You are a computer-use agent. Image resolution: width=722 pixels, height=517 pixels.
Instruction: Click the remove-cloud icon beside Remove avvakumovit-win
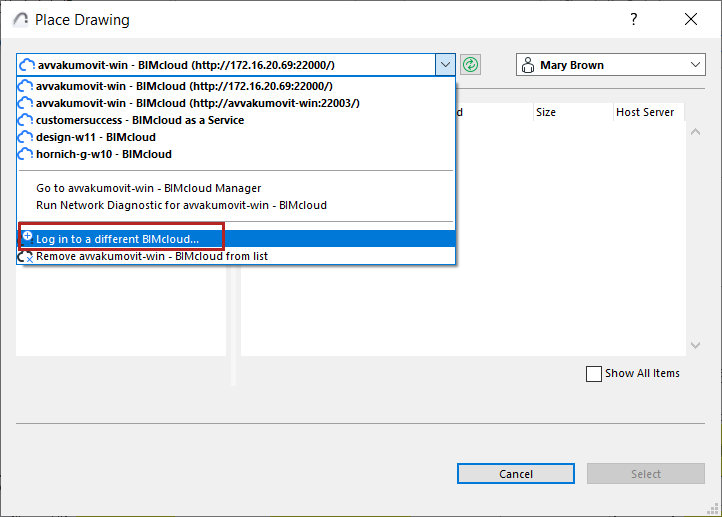pos(25,256)
